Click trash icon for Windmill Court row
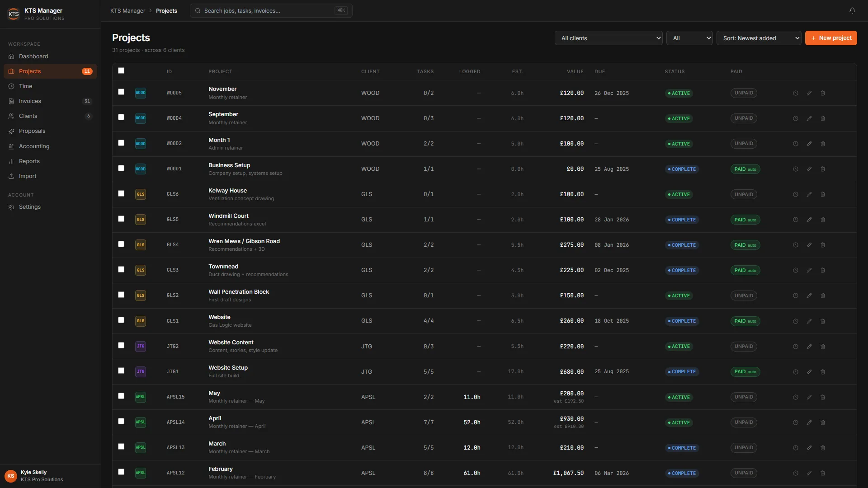Viewport: 868px width, 488px height. [823, 220]
